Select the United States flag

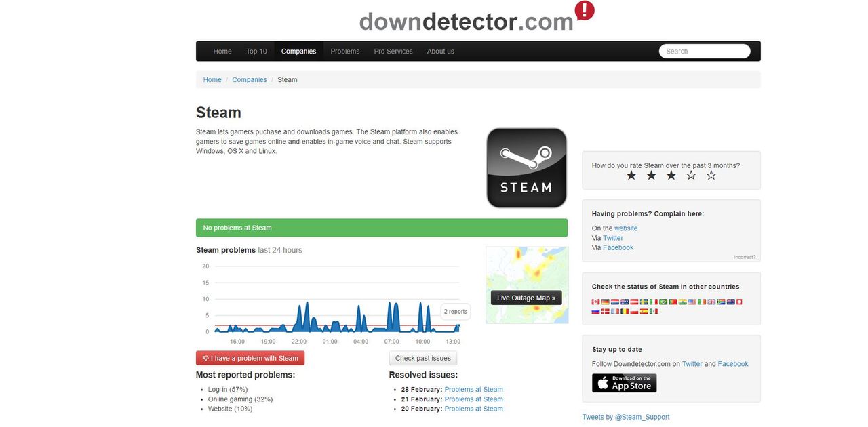tap(692, 302)
